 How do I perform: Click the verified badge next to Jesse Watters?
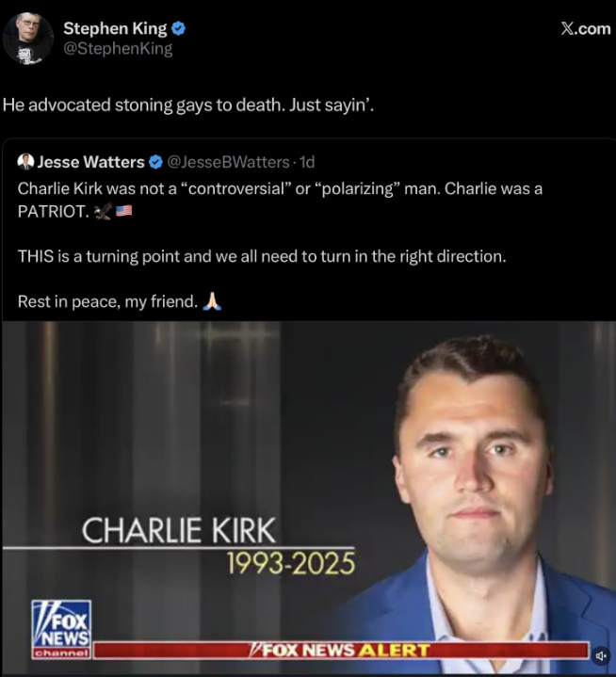tap(155, 162)
